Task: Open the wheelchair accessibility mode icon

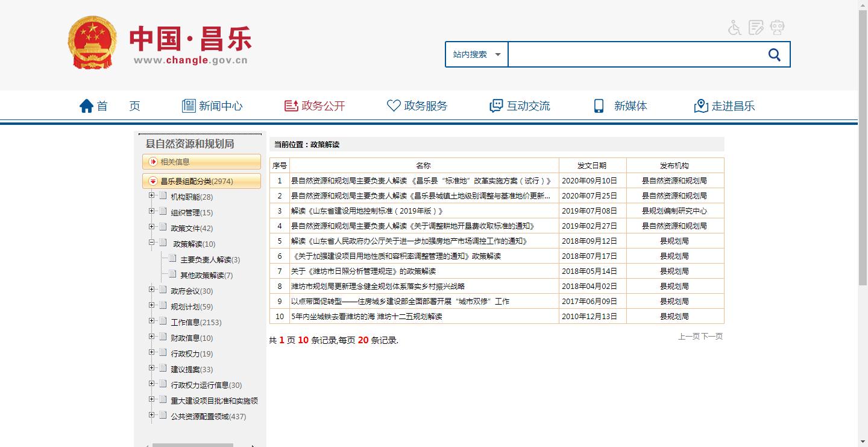Action: point(734,28)
